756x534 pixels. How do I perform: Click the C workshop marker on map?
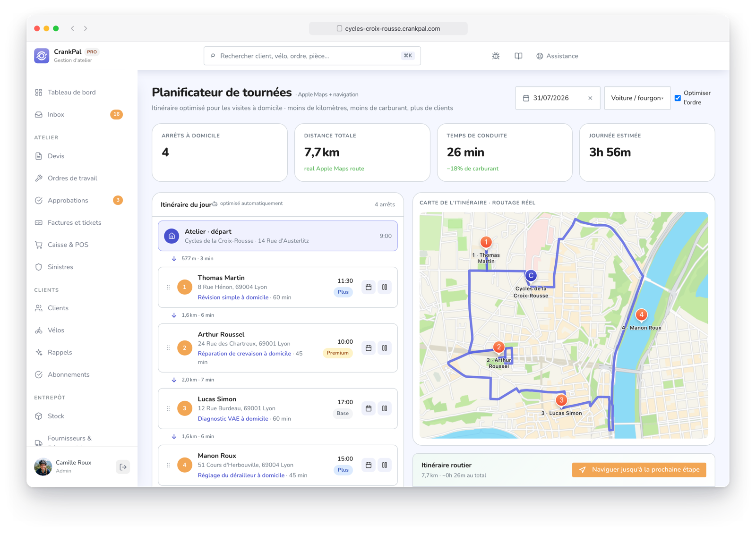(x=531, y=276)
